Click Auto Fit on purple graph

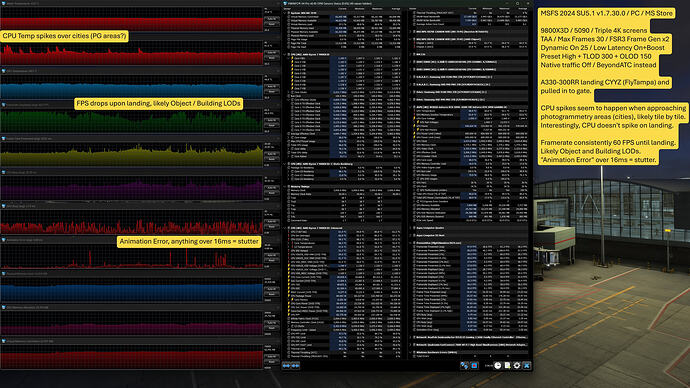coord(272,188)
